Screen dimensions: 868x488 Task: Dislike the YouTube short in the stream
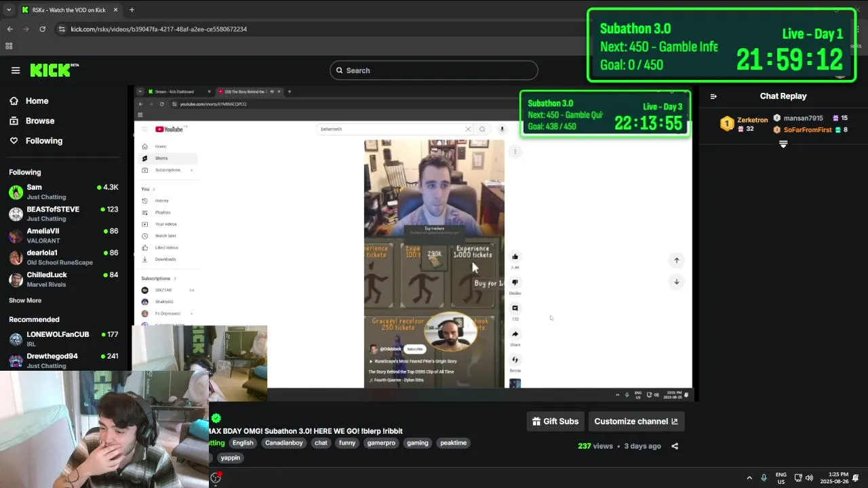point(515,283)
